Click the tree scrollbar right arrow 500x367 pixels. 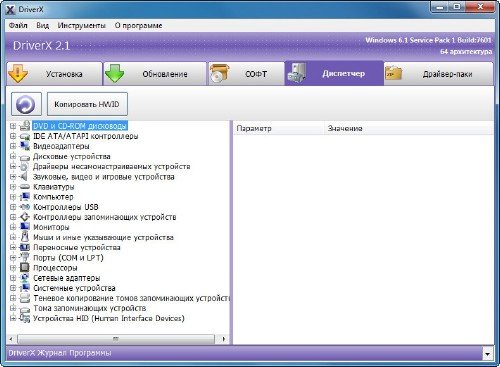tap(224, 339)
